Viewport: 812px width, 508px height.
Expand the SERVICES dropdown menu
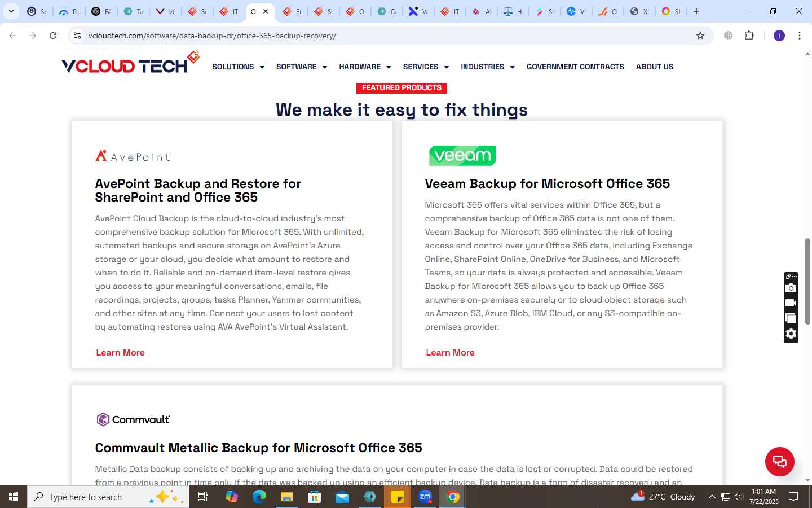[426, 67]
